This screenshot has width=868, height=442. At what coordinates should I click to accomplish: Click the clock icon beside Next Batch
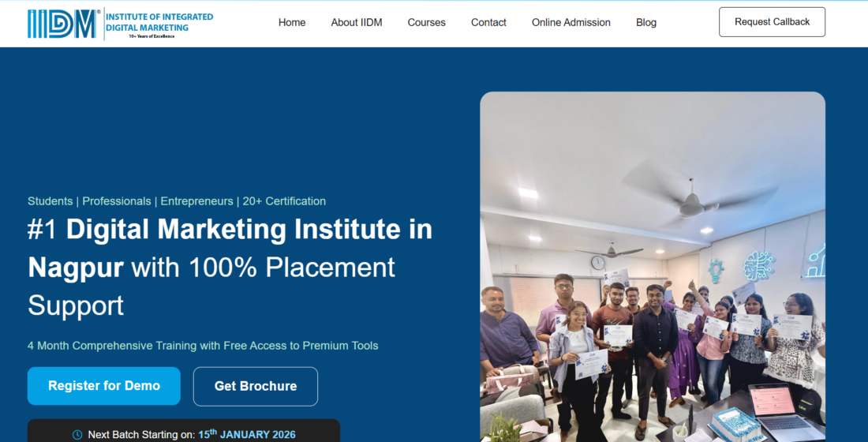77,435
